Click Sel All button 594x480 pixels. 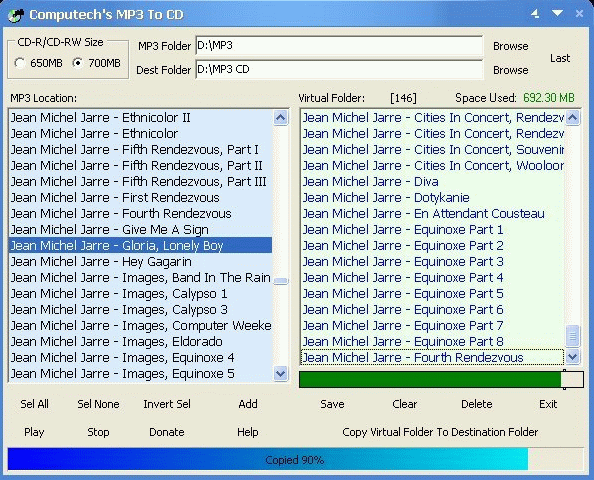click(34, 404)
